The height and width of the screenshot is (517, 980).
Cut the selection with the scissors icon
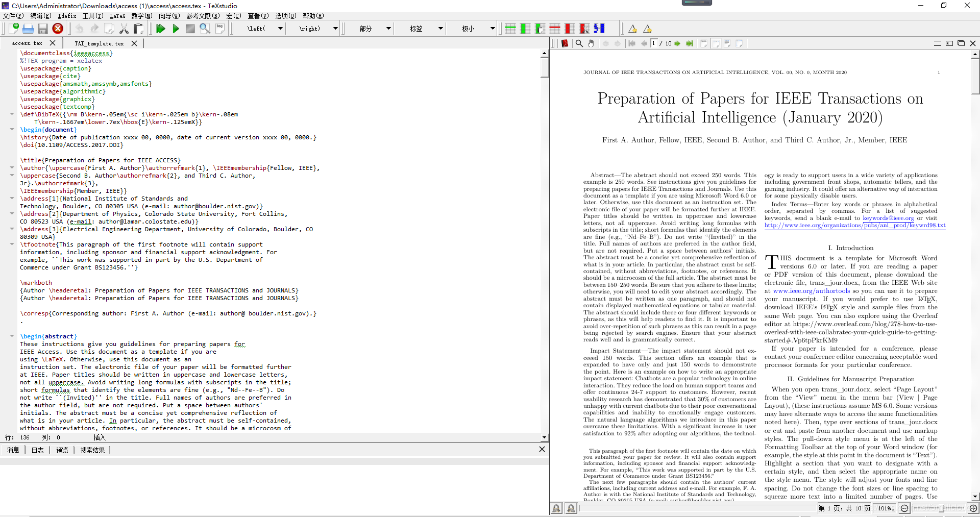124,29
